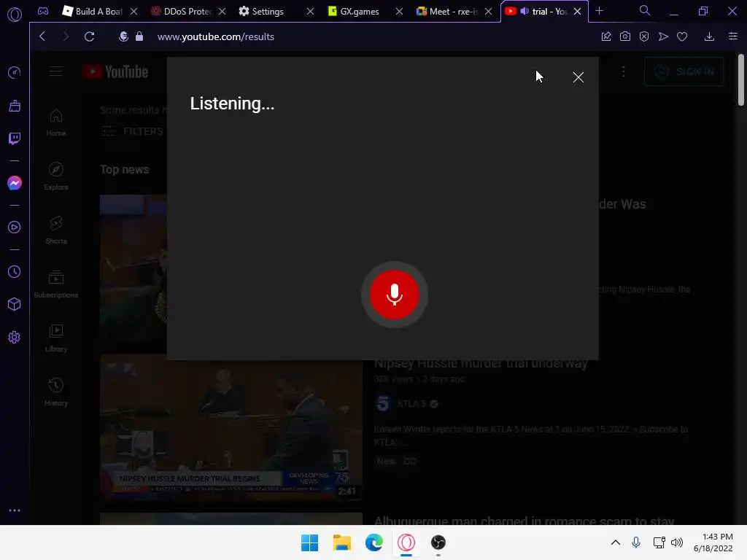Click the YouTube logo
Image resolution: width=747 pixels, height=560 pixels.
[115, 71]
